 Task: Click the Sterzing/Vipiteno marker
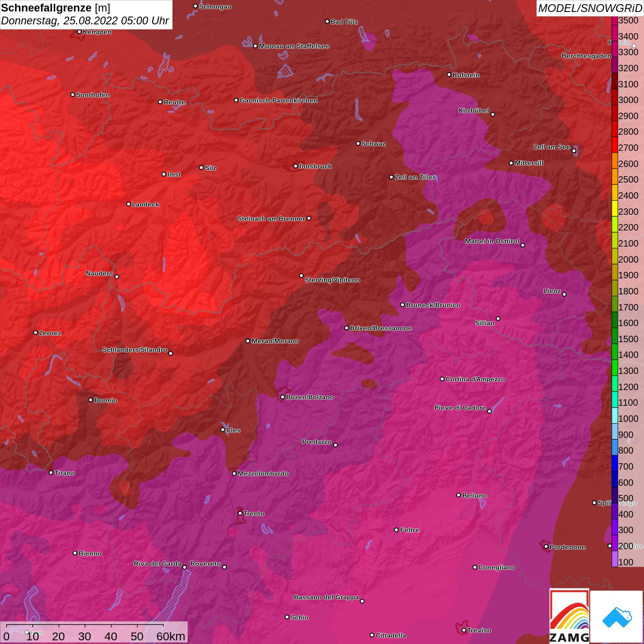pyautogui.click(x=301, y=276)
